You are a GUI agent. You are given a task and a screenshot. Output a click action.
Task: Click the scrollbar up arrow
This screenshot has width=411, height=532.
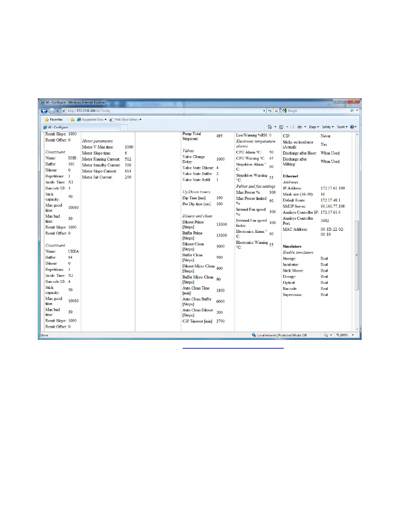tap(357, 135)
